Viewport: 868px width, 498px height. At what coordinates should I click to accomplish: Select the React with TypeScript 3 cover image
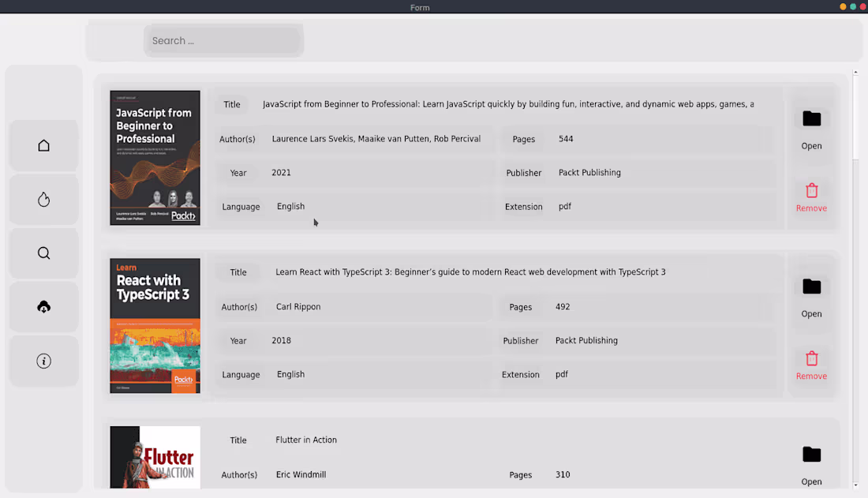pos(155,325)
